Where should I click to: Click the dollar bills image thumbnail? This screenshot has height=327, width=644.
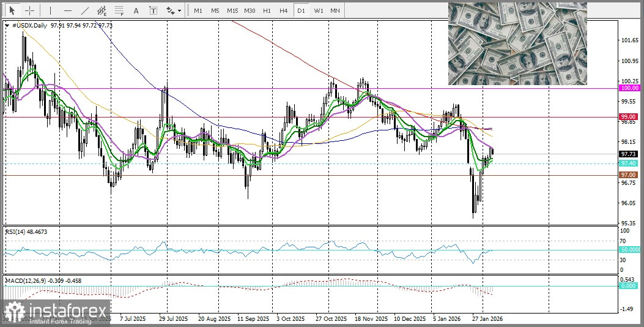[517, 43]
